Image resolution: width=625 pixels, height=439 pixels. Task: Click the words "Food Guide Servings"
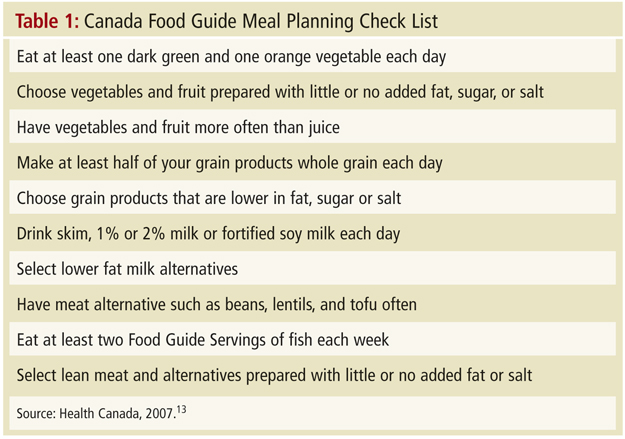pos(197,340)
